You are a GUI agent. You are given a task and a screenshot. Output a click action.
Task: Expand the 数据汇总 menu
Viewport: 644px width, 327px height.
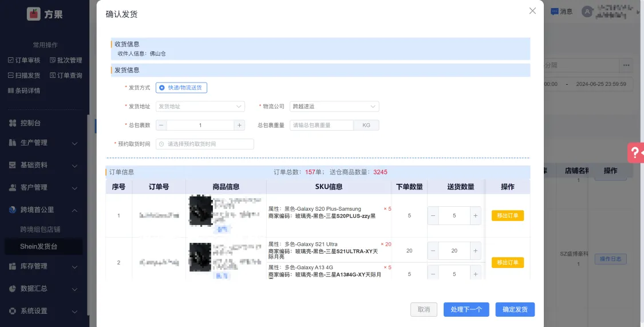click(x=43, y=289)
